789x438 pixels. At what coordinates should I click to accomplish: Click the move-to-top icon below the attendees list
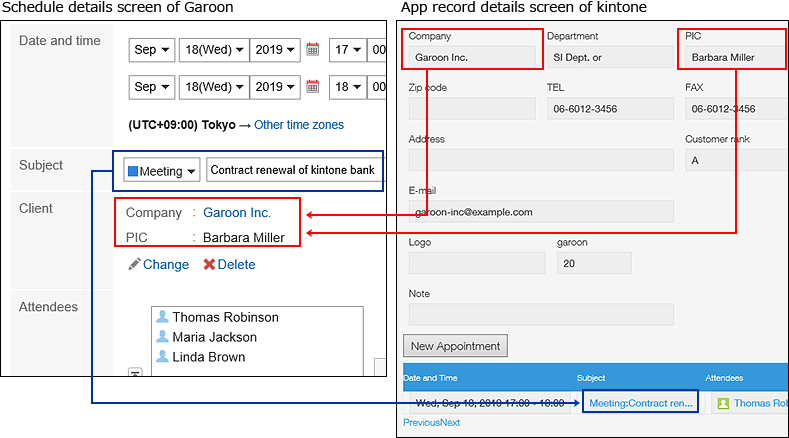[x=135, y=373]
